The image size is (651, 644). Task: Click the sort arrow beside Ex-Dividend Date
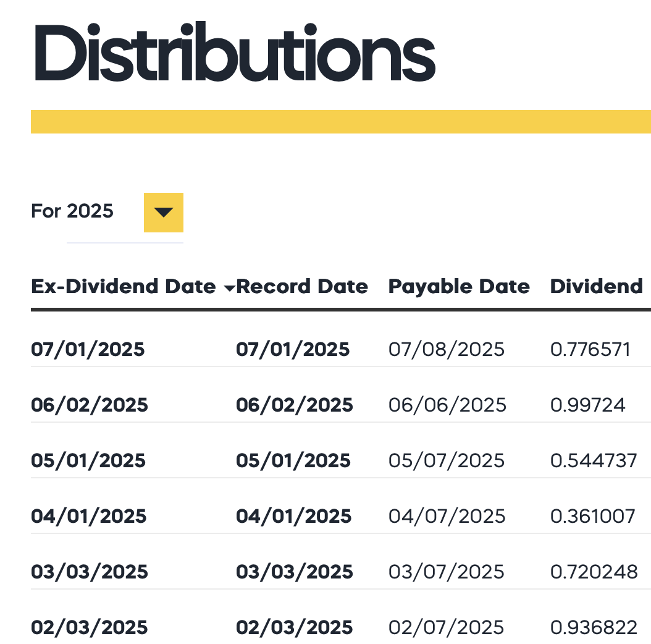(x=229, y=288)
